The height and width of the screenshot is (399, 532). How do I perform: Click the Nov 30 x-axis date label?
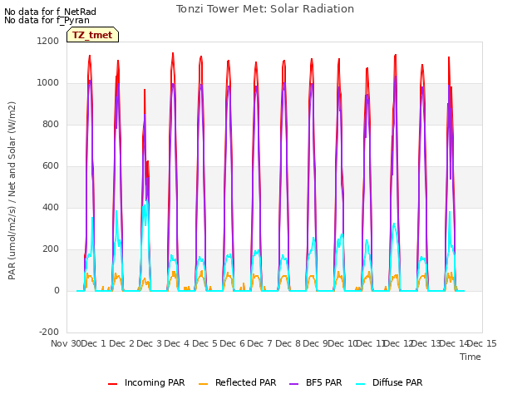click(x=66, y=343)
